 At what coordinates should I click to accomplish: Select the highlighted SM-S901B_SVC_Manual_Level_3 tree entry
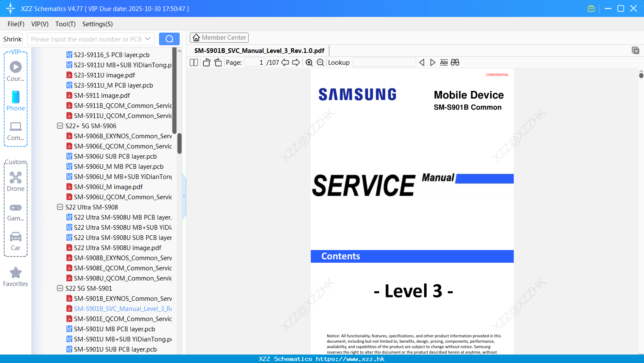click(x=119, y=308)
